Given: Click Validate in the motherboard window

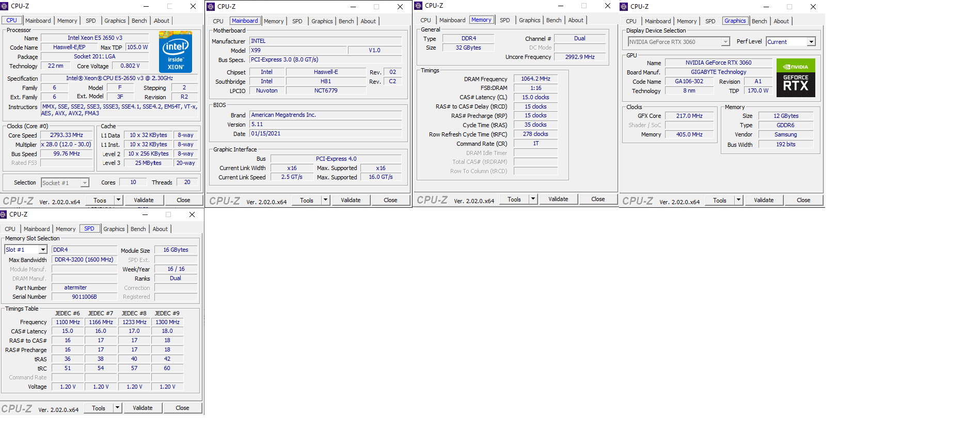Looking at the screenshot, I should pyautogui.click(x=351, y=200).
